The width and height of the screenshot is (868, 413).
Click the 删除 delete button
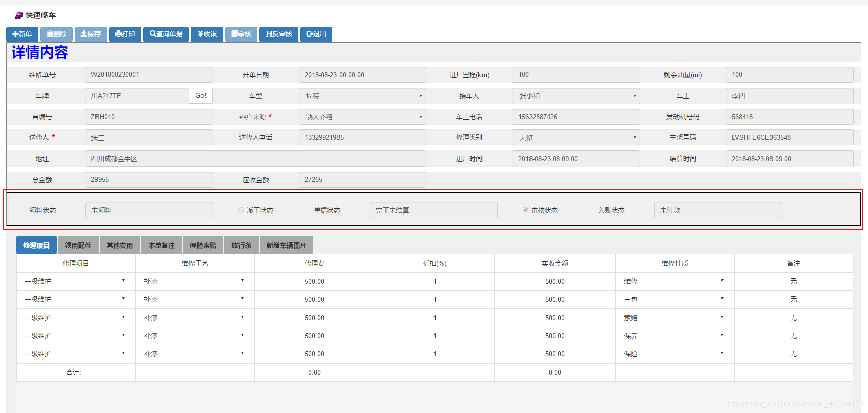coord(57,34)
